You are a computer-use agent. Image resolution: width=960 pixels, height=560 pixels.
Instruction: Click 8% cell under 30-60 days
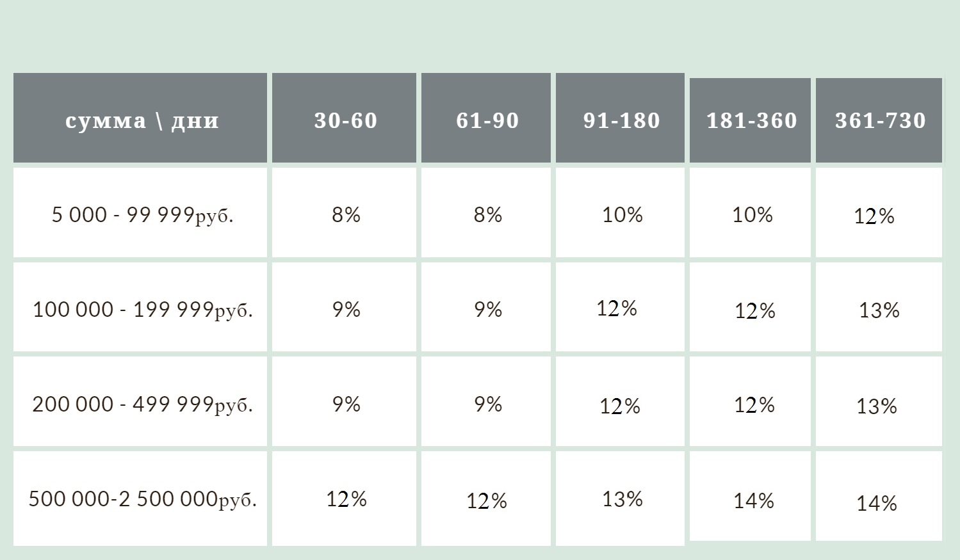[x=344, y=212]
